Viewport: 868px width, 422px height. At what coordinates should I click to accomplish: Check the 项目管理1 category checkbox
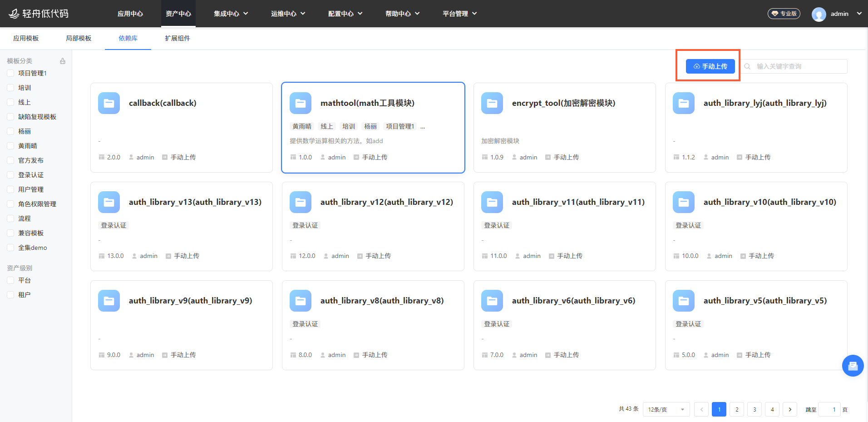pyautogui.click(x=10, y=73)
